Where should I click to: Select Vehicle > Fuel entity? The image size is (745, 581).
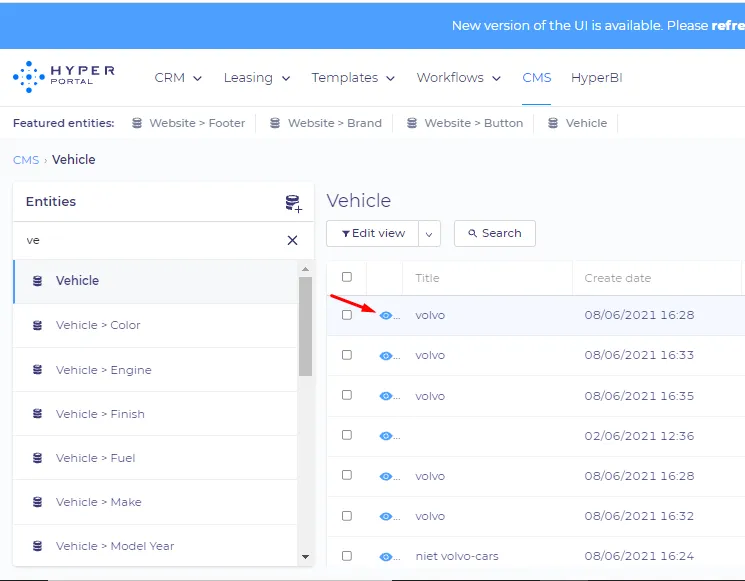[155, 458]
